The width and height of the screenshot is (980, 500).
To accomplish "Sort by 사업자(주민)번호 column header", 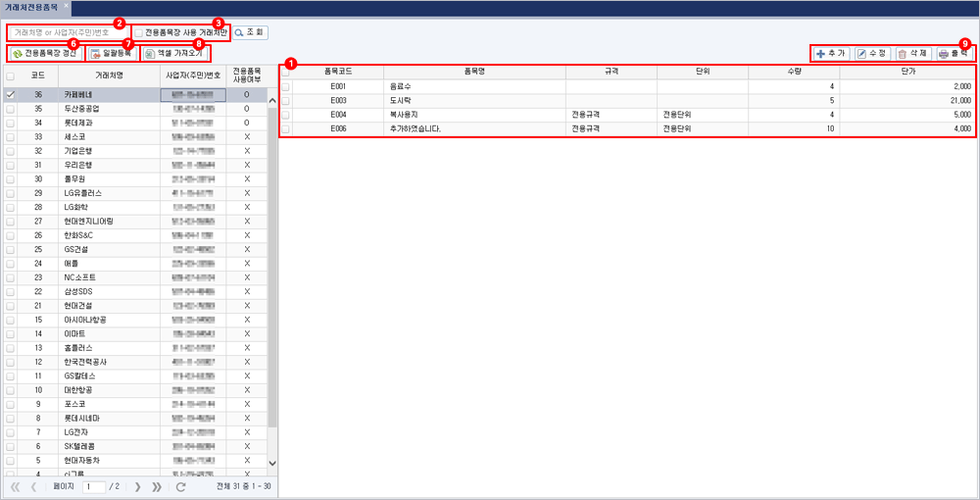I will tap(193, 75).
